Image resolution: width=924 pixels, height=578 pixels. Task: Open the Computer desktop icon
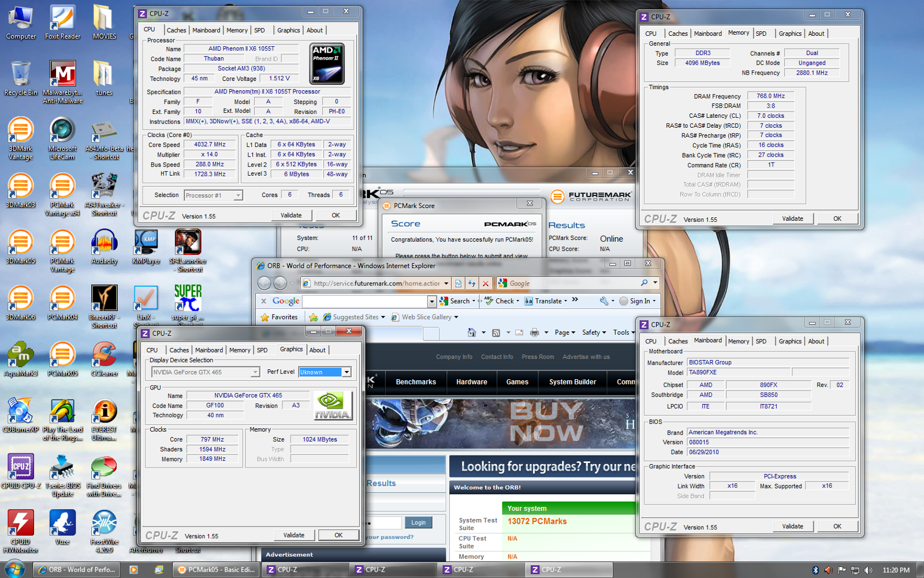(21, 23)
